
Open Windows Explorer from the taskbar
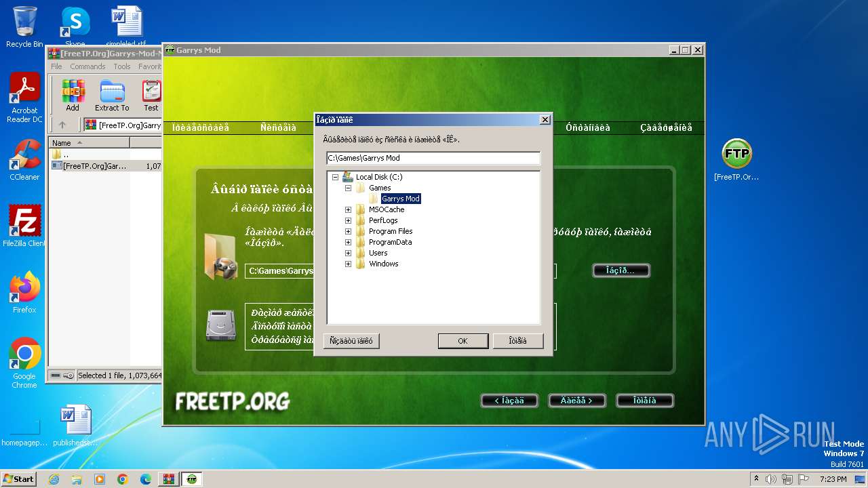pos(77,479)
